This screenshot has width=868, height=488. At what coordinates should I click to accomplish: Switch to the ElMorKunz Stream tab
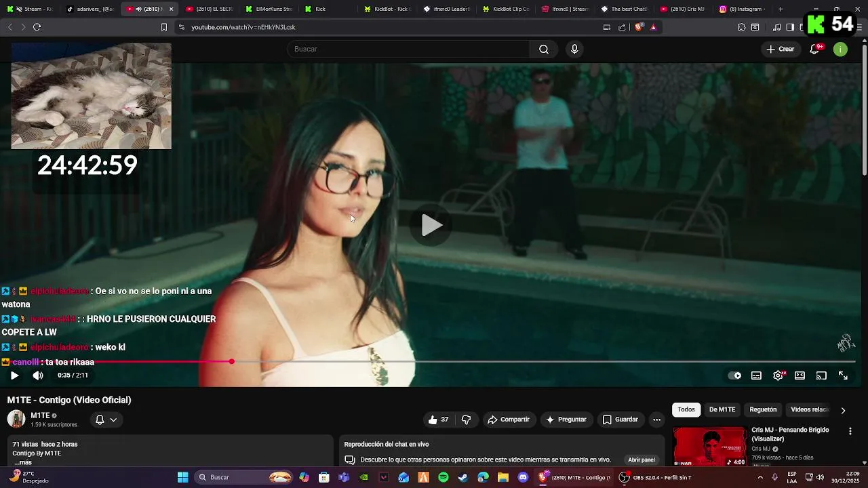click(x=270, y=9)
